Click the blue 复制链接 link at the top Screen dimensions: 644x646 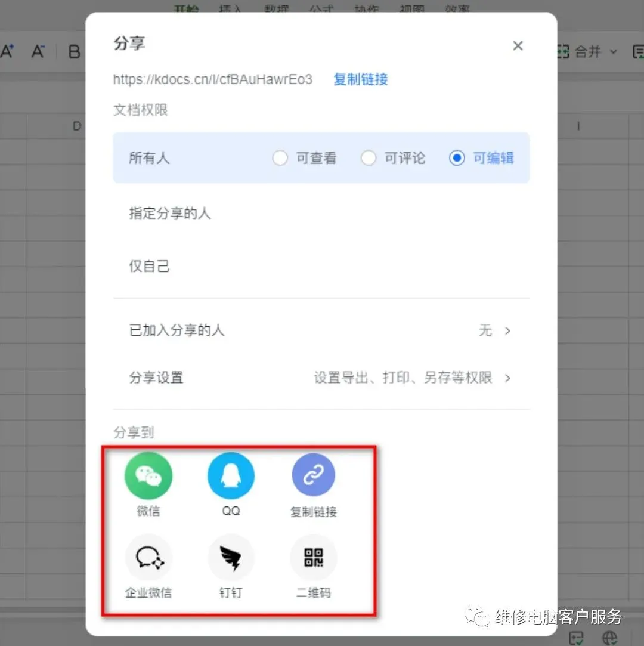pyautogui.click(x=361, y=79)
